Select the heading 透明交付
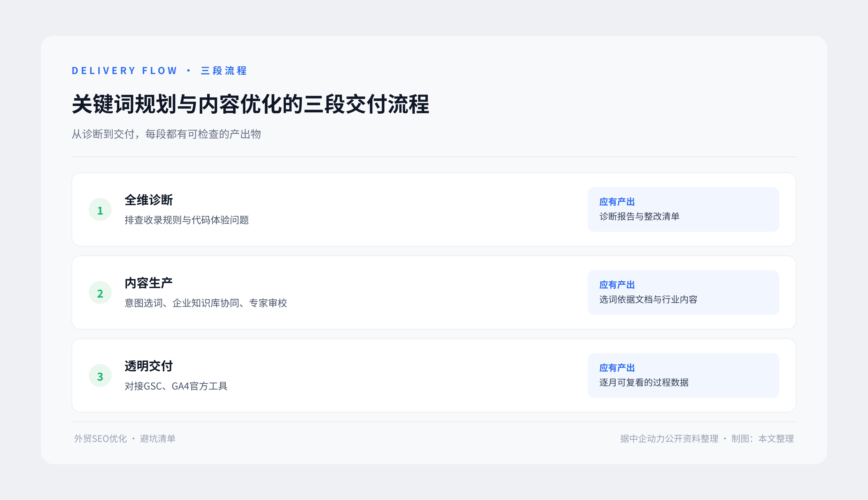 pyautogui.click(x=149, y=366)
